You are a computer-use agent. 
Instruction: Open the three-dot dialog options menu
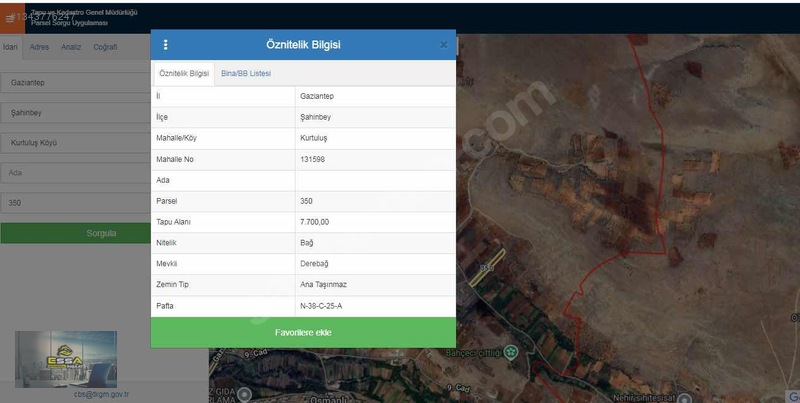(x=165, y=45)
